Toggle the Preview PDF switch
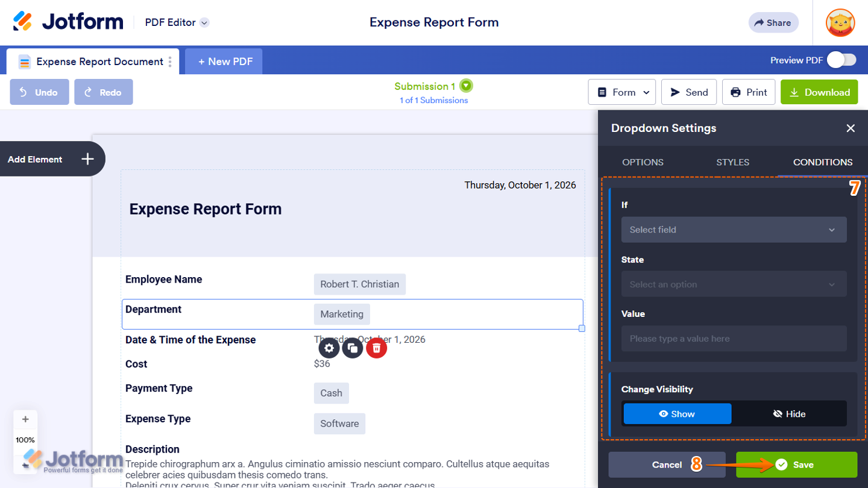 tap(841, 60)
